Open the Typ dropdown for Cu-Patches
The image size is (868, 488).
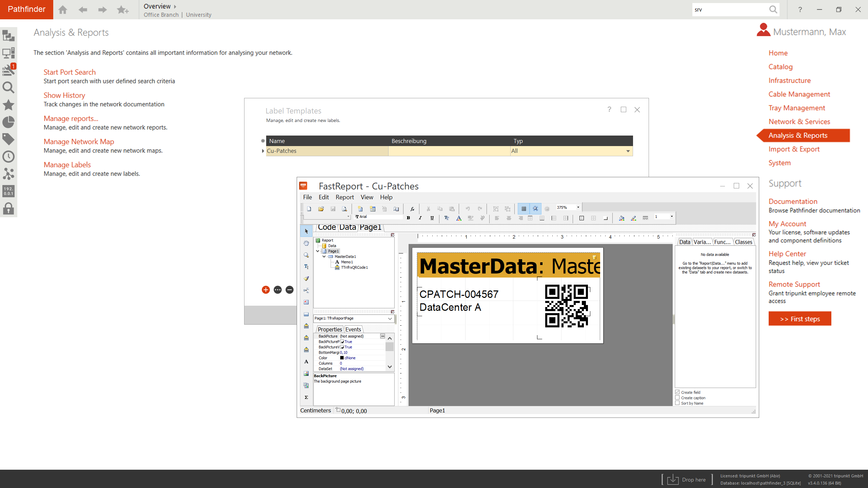628,151
